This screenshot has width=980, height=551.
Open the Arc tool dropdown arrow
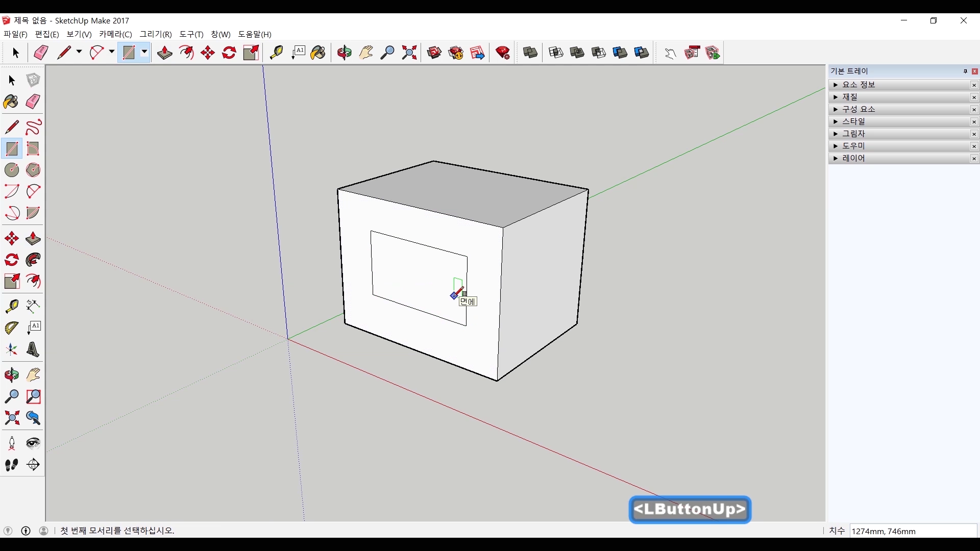coord(111,52)
